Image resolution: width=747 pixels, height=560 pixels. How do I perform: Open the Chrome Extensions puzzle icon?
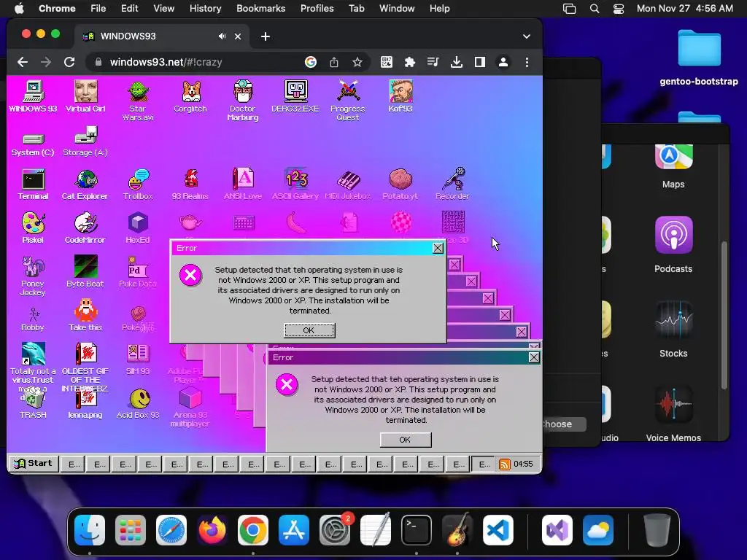tap(410, 62)
